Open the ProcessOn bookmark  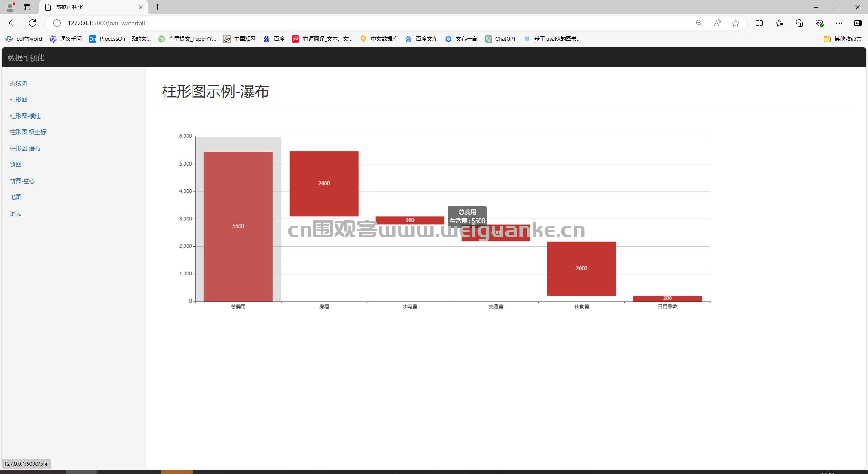click(120, 39)
